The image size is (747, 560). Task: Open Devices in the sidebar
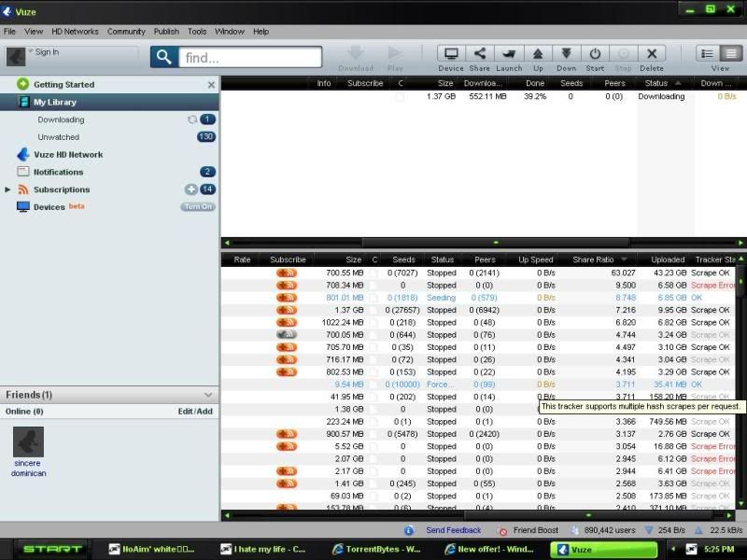(x=49, y=207)
